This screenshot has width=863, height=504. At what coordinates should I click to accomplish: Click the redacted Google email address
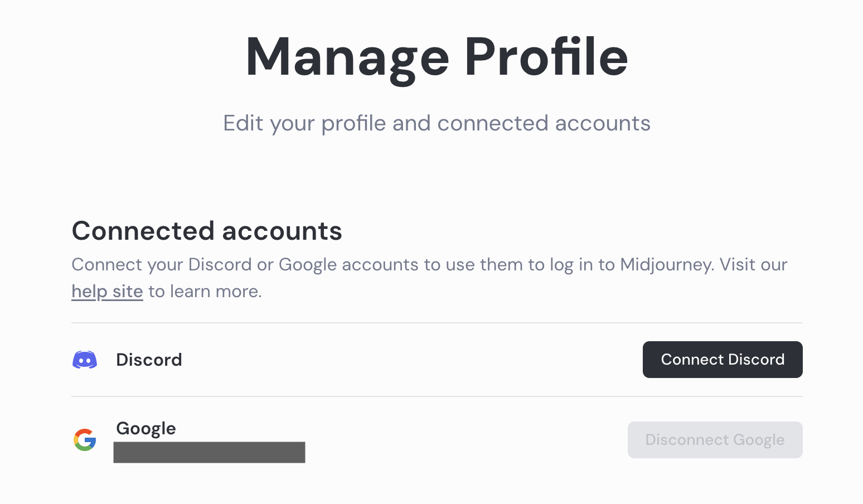click(x=209, y=452)
